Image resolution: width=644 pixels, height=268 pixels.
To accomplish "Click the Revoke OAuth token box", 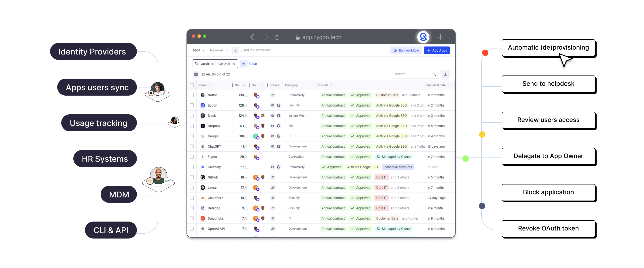I will coord(548,228).
